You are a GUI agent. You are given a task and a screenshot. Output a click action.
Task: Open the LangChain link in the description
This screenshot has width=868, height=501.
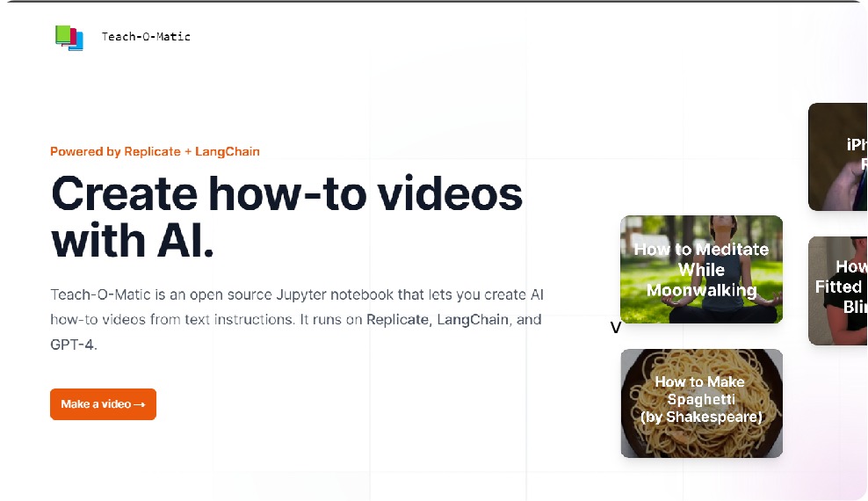click(473, 319)
